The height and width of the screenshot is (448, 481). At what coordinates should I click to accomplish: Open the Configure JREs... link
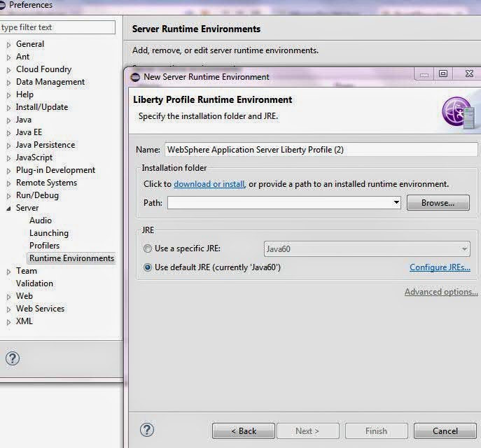pyautogui.click(x=440, y=267)
